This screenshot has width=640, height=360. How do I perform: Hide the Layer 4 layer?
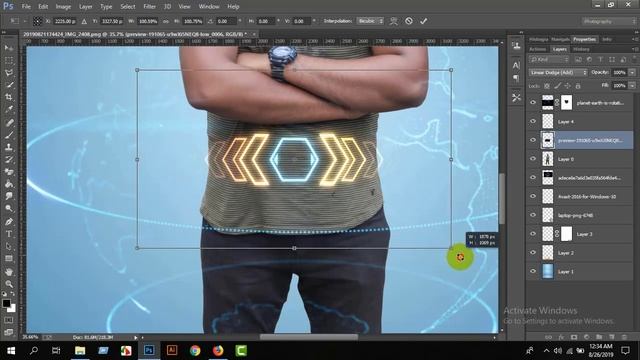533,121
